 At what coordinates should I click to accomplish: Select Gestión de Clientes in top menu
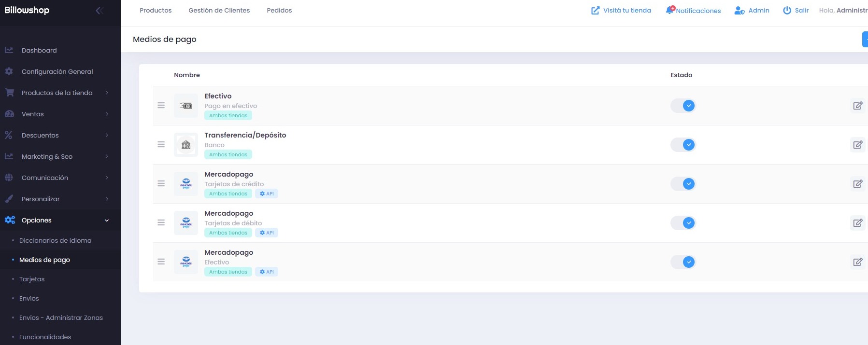(x=219, y=10)
